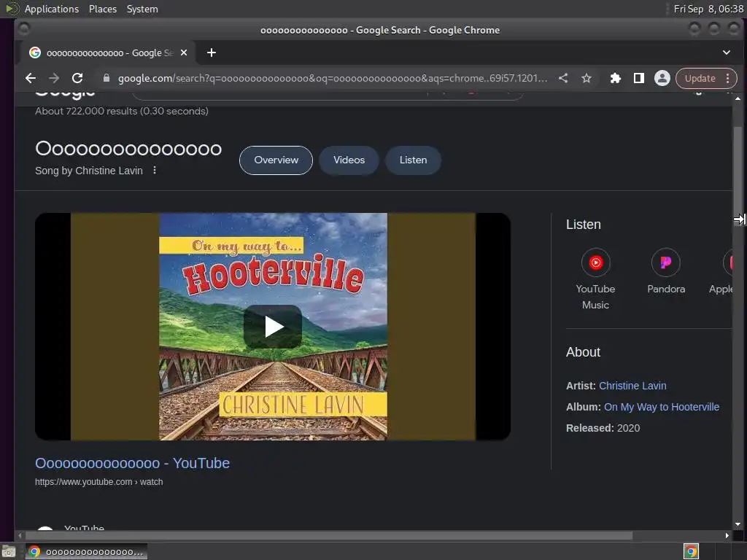The image size is (747, 560).
Task: Click the Released: 2020 text
Action: point(603,428)
